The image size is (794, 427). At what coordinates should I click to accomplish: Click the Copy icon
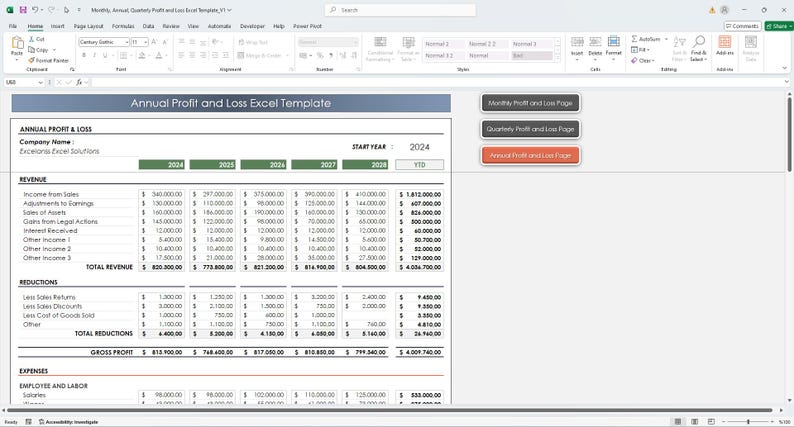[31, 50]
